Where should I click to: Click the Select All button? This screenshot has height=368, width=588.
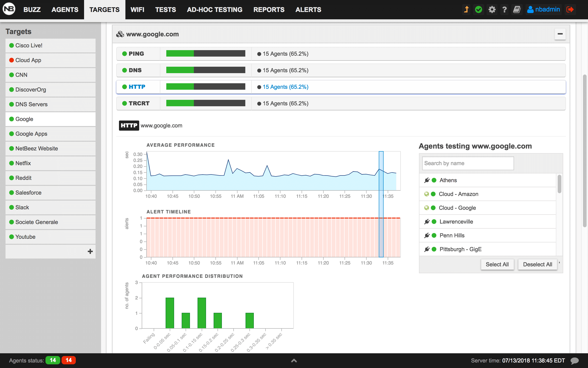[x=497, y=264]
